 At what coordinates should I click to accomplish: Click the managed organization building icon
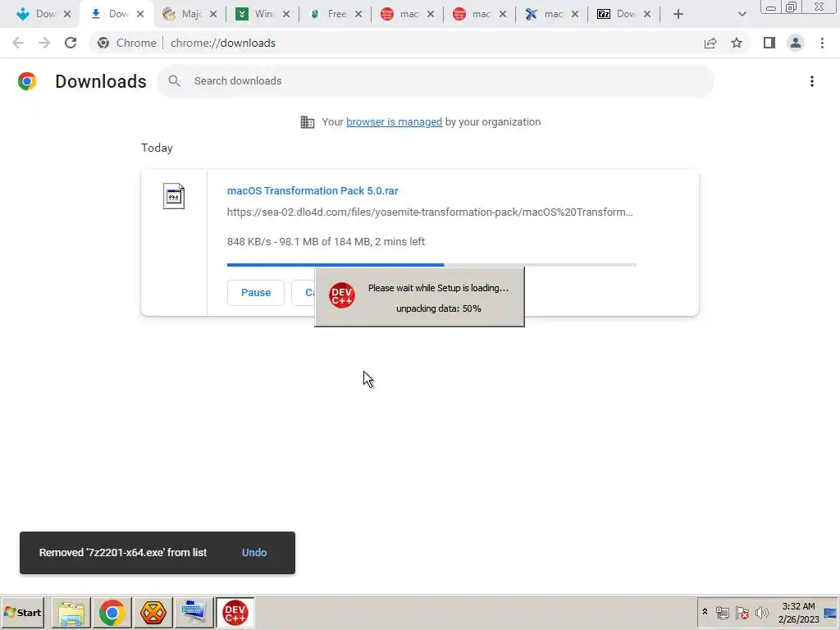(308, 122)
